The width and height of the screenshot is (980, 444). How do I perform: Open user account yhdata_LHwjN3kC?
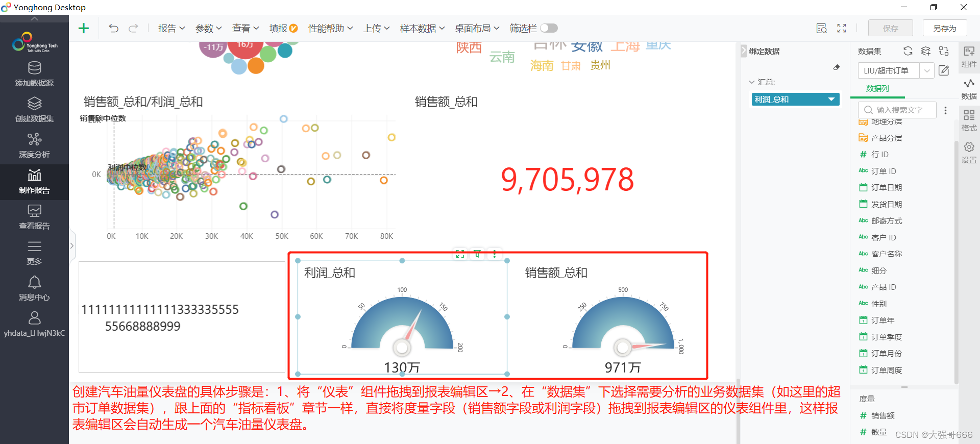tap(34, 325)
